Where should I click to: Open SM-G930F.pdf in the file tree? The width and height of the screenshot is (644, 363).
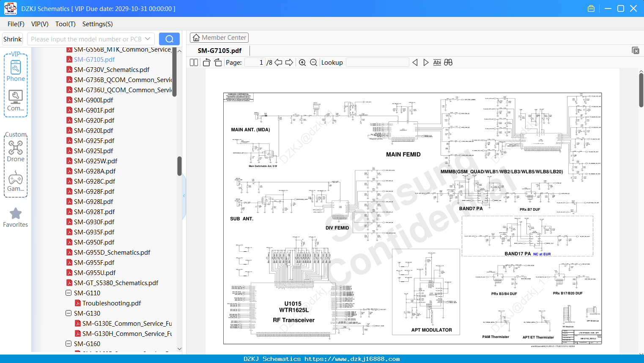(94, 222)
